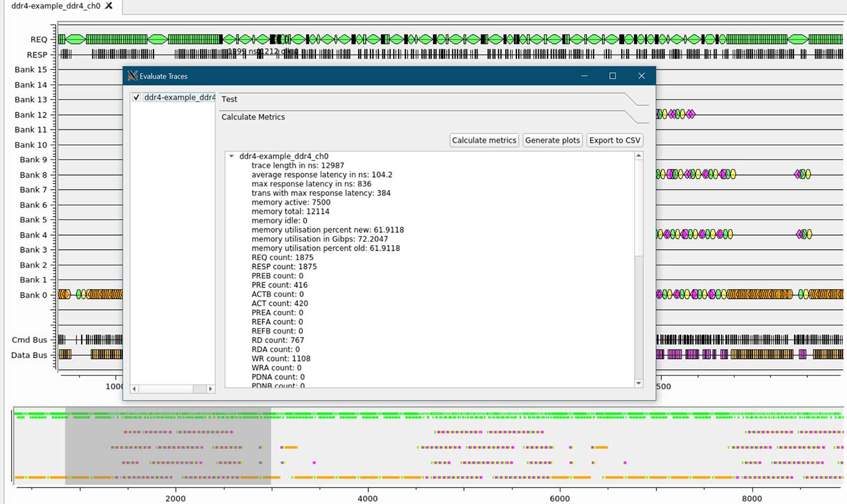Click the RESP row label in trace plot

click(x=37, y=55)
